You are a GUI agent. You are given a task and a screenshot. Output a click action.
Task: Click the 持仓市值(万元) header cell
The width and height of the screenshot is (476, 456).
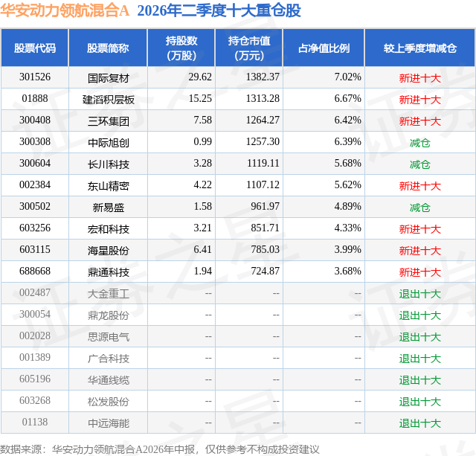pos(249,48)
